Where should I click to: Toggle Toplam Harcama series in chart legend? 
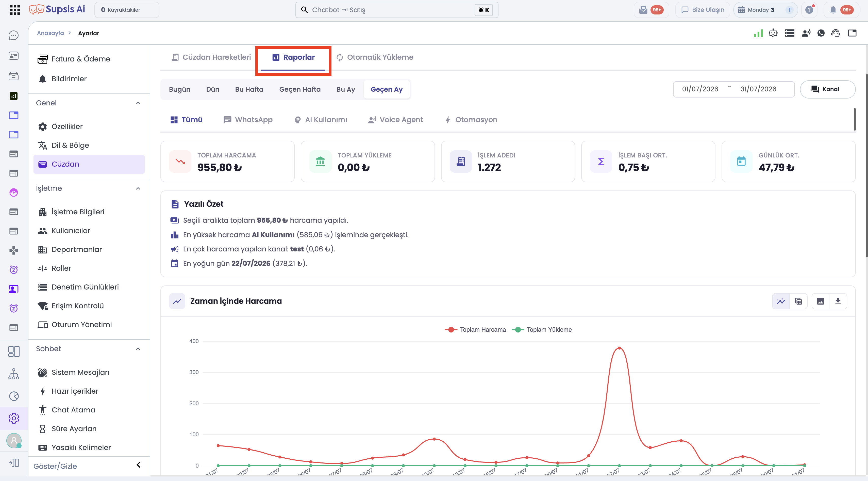475,330
